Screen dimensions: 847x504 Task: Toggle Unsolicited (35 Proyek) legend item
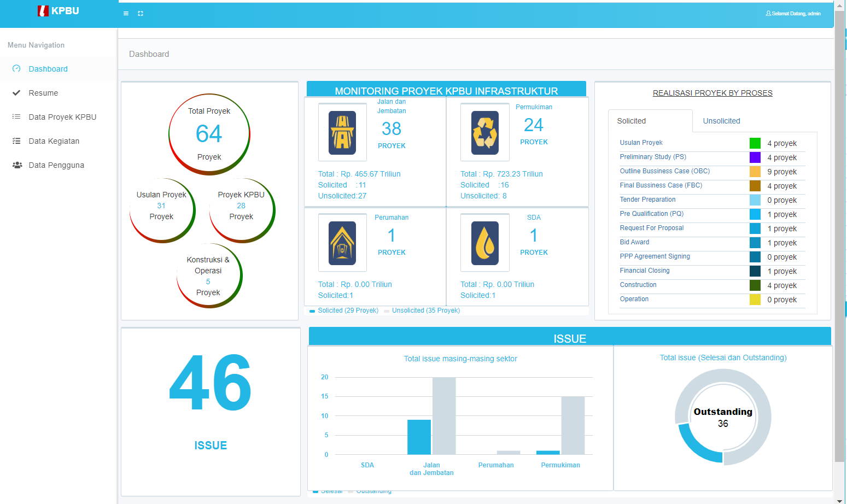pos(422,310)
